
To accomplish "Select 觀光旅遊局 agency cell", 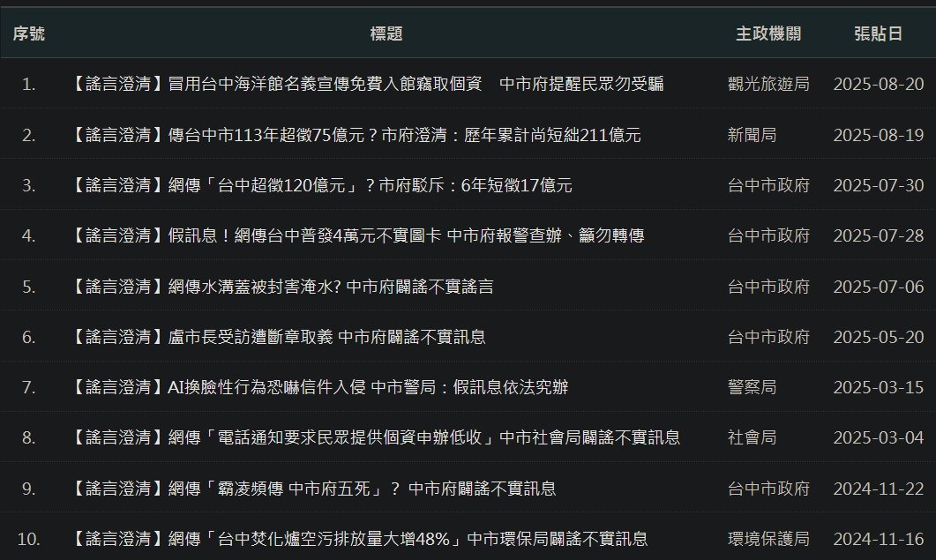I will pos(768,84).
